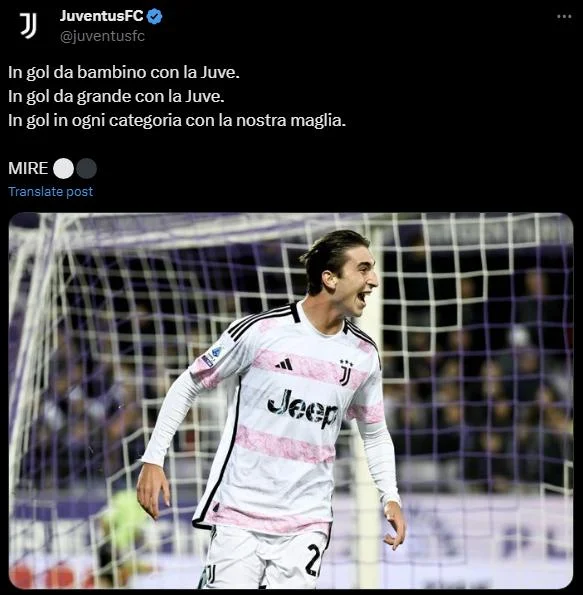Open the Juventus logo profile avatar
This screenshot has height=595, width=583.
pyautogui.click(x=28, y=25)
